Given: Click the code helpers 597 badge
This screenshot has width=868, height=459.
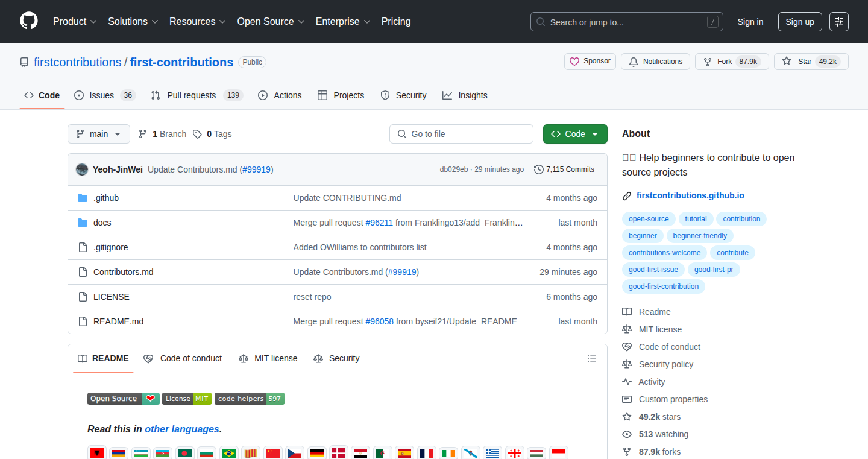Looking at the screenshot, I should 250,399.
